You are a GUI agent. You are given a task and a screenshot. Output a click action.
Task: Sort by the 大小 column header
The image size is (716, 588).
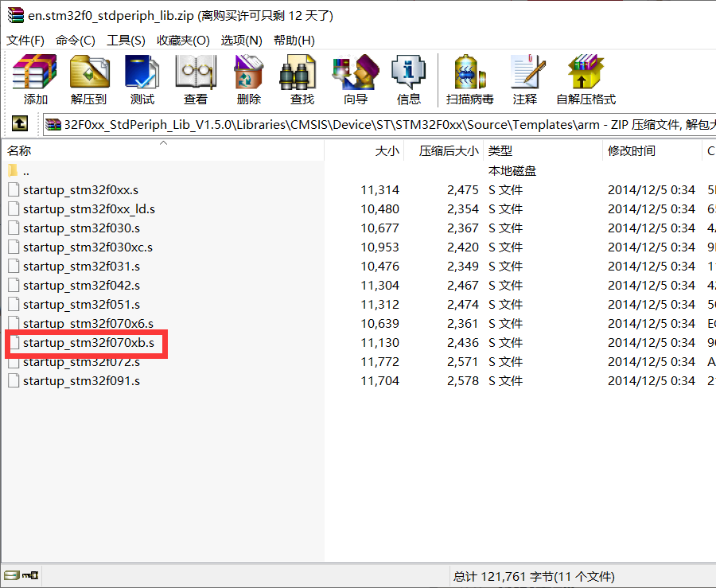[x=387, y=150]
